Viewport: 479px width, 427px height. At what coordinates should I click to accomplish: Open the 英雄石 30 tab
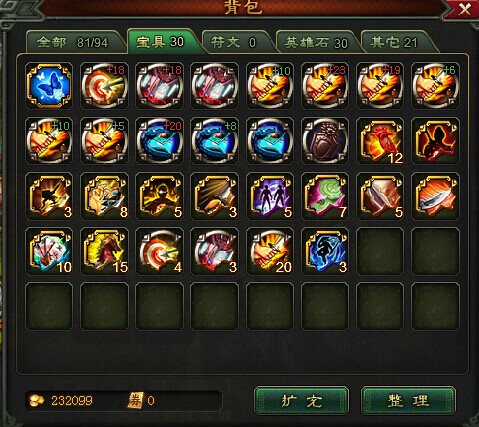pyautogui.click(x=315, y=42)
